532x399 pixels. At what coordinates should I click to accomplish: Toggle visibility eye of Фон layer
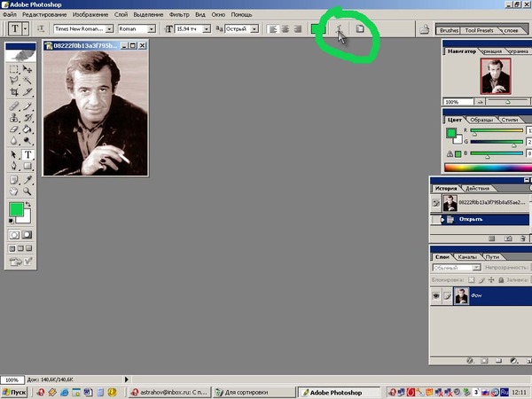click(x=436, y=296)
